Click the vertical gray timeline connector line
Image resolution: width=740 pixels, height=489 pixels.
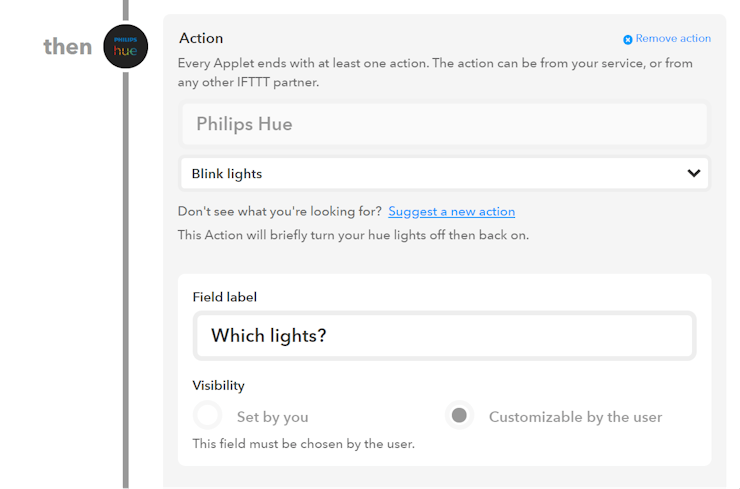click(x=126, y=278)
